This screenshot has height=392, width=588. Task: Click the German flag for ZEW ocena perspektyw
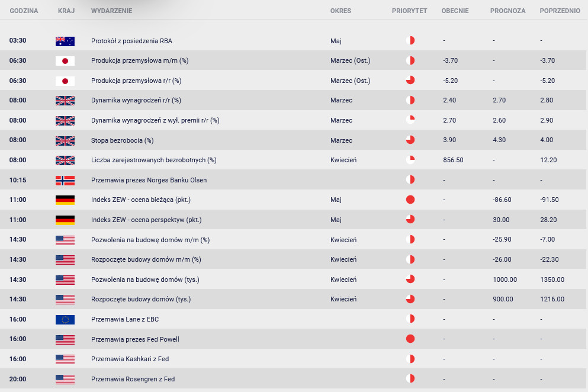coord(65,220)
